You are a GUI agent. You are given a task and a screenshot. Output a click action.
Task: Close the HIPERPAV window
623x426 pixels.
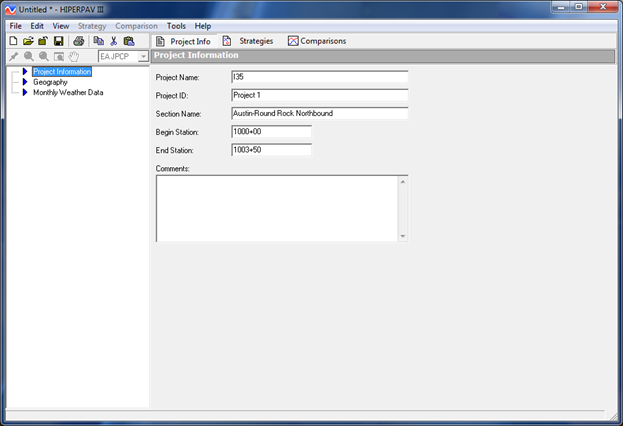(602, 7)
